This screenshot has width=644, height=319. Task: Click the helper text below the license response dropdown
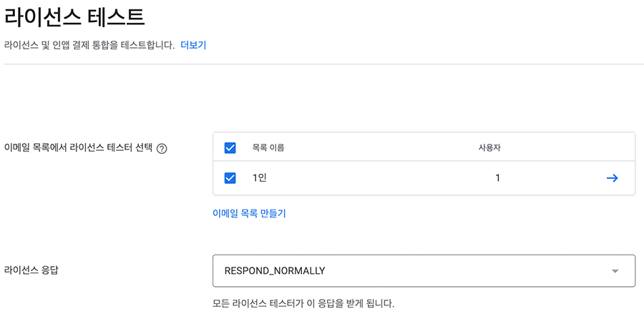tap(303, 303)
